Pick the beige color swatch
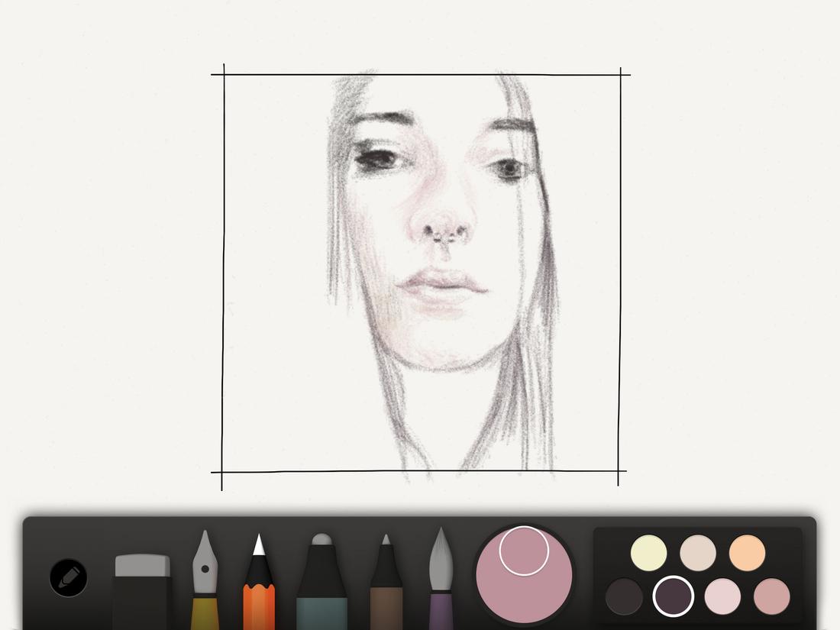 tap(696, 551)
